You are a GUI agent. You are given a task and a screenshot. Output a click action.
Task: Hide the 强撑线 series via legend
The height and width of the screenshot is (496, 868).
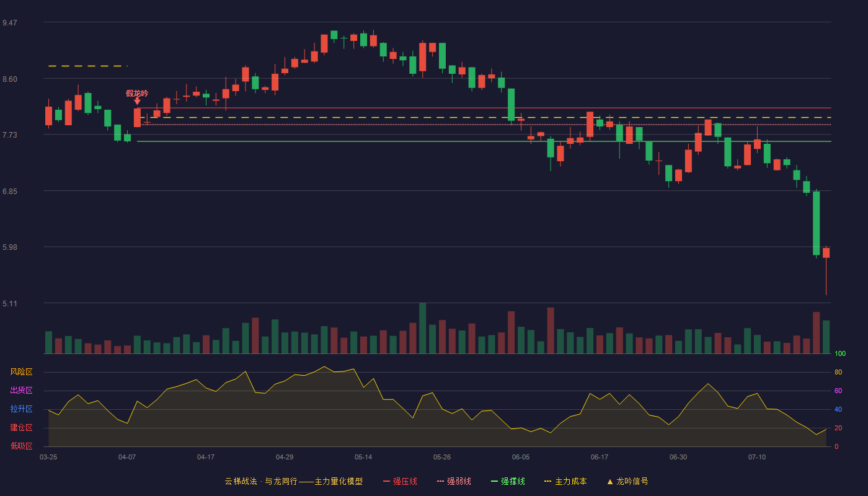tap(508, 481)
